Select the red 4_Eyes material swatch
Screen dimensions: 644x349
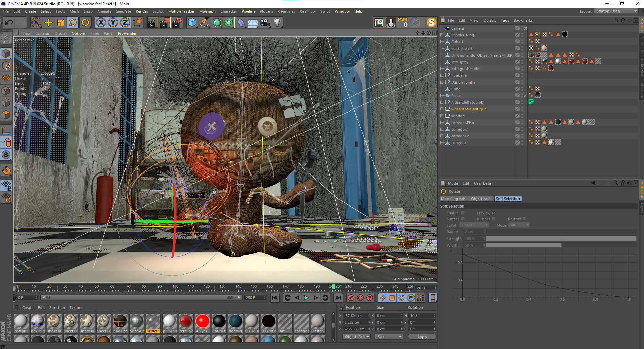pyautogui.click(x=203, y=321)
